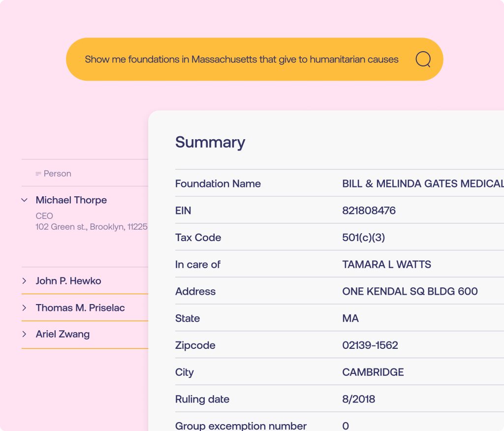
Task: Click the Group exemption number label
Action: pyautogui.click(x=241, y=426)
